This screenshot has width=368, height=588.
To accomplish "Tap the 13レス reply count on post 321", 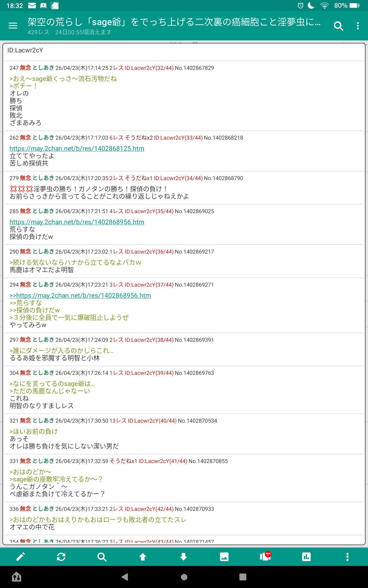I will pos(118,421).
